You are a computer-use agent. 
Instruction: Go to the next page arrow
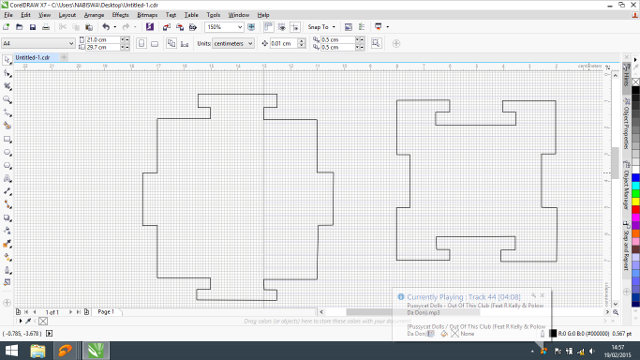[x=70, y=312]
